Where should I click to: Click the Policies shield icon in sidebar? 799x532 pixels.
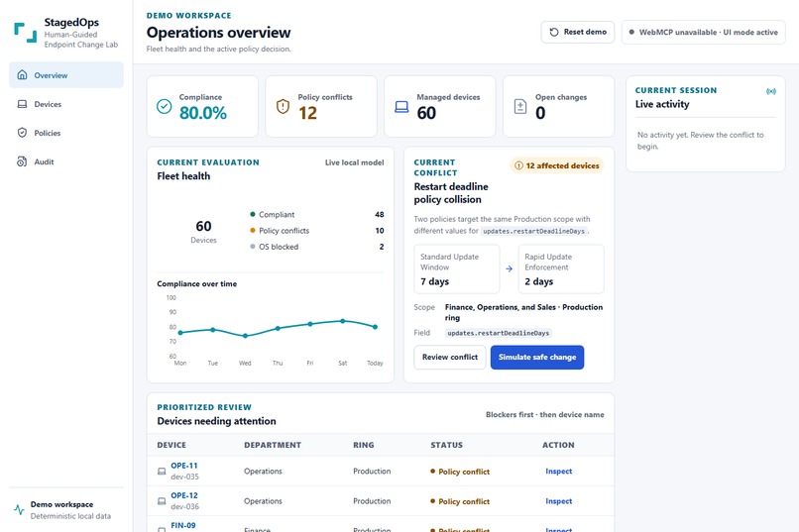pos(22,133)
